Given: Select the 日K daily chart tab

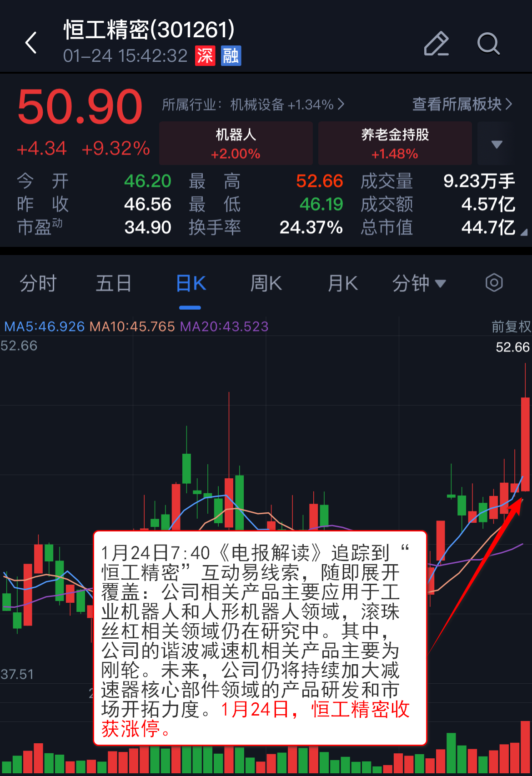Looking at the screenshot, I should (x=191, y=283).
